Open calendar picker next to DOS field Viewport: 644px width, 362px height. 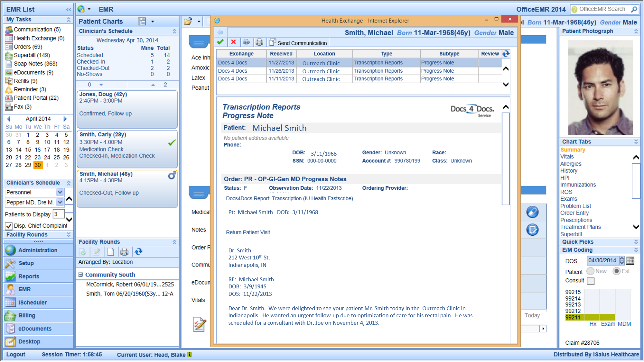click(x=630, y=260)
